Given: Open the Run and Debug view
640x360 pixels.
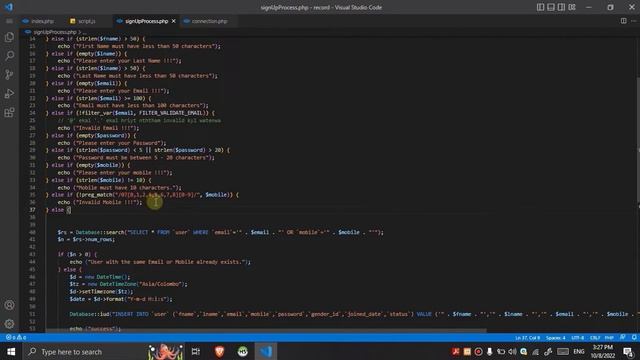Looking at the screenshot, I should point(9,93).
